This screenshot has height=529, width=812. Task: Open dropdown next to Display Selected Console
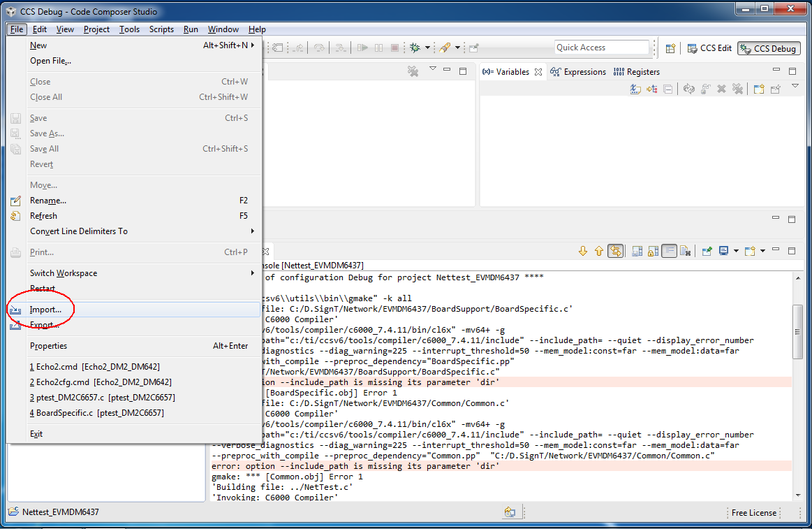(x=736, y=252)
